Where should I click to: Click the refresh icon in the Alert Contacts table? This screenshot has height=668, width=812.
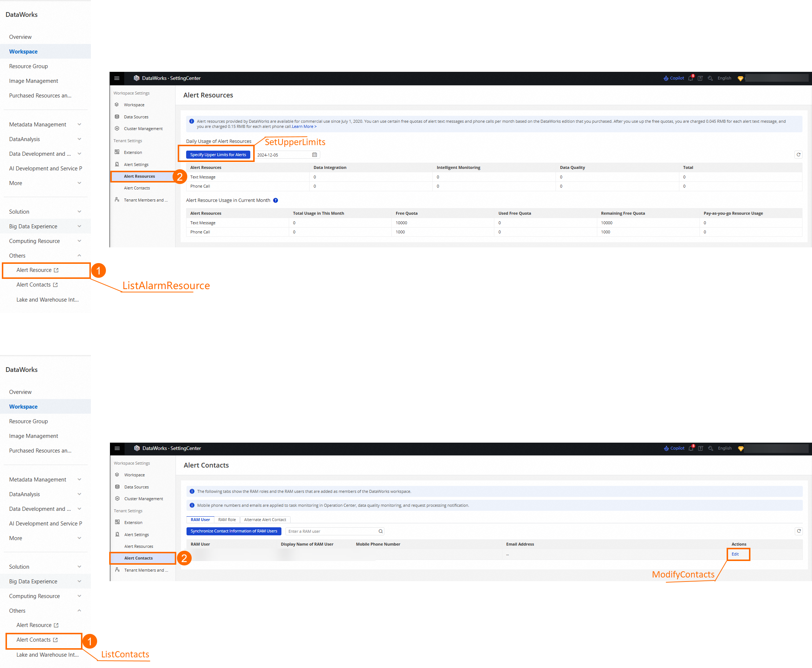[x=798, y=531]
